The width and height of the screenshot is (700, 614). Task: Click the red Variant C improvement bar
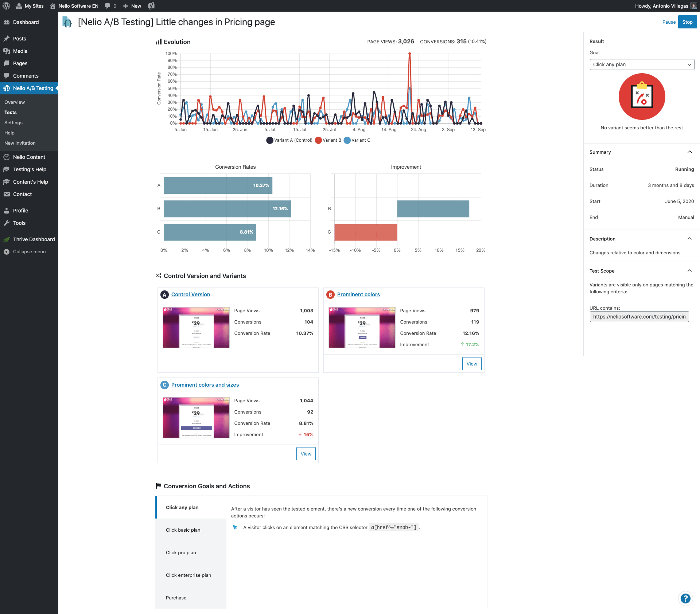366,232
